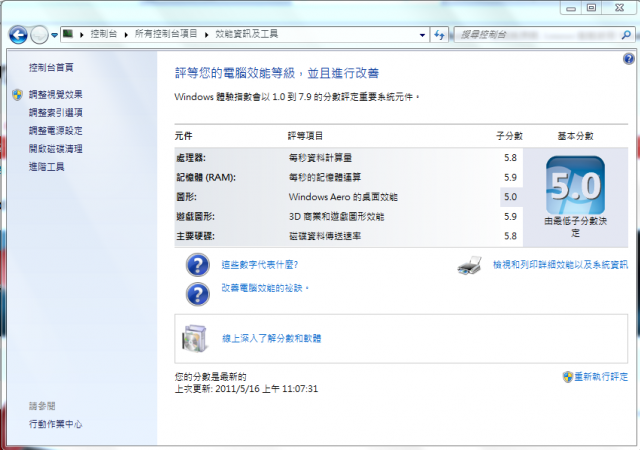Select the 所有控制台項目 breadcrumb

pos(166,34)
